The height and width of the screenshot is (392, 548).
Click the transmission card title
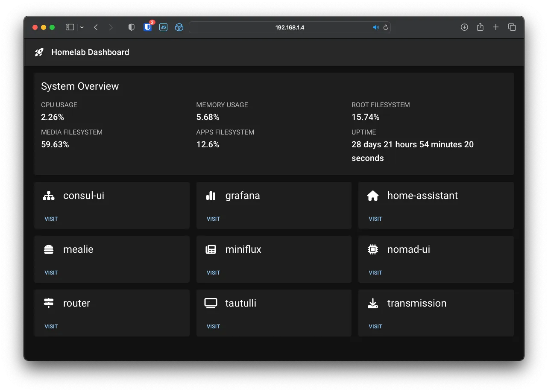point(417,303)
